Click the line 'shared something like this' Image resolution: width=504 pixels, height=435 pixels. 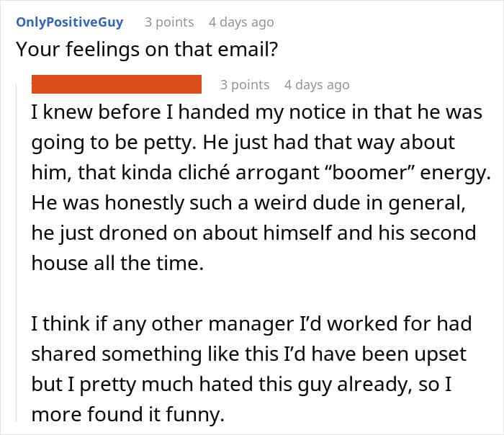[x=249, y=354]
